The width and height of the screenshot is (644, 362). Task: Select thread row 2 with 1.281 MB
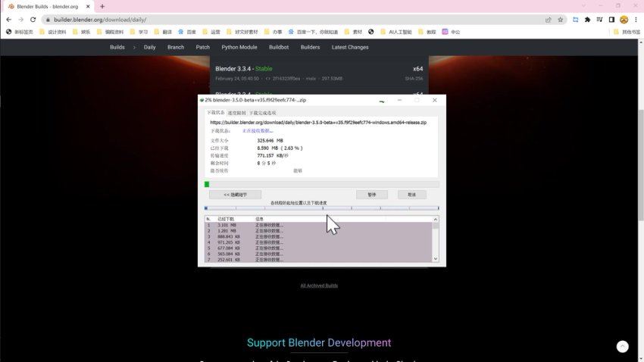point(318,231)
